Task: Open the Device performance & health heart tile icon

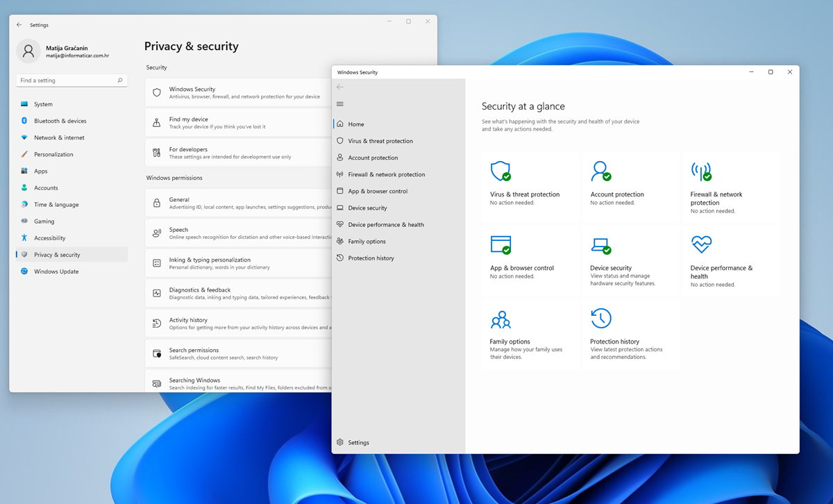Action: tap(701, 244)
